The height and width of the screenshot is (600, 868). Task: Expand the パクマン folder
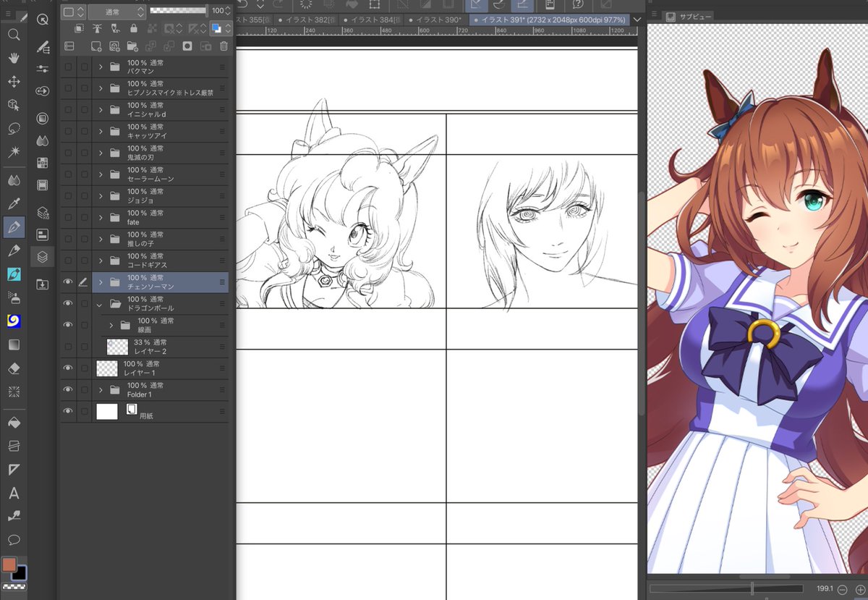coord(101,67)
